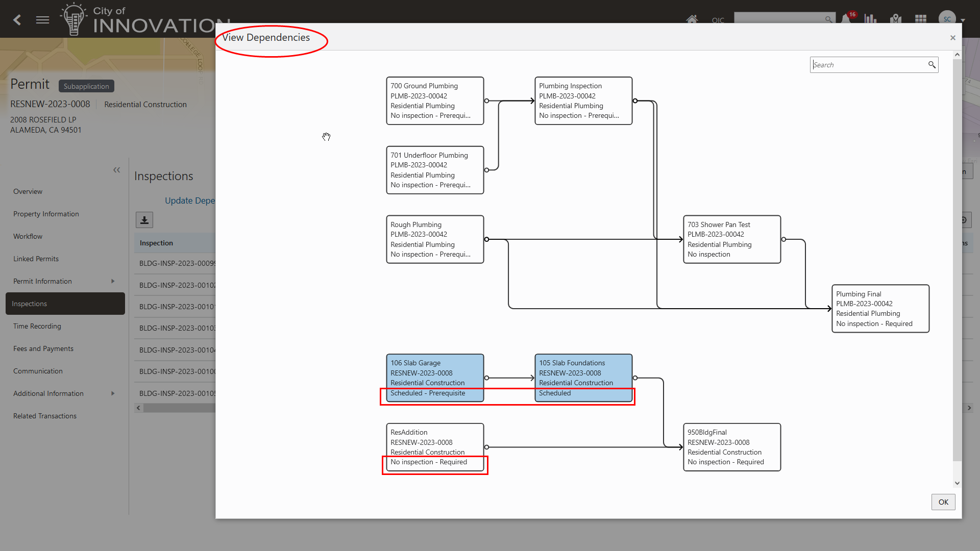Select the 105 Slab Foundations node
The width and height of the screenshot is (980, 551).
583,378
